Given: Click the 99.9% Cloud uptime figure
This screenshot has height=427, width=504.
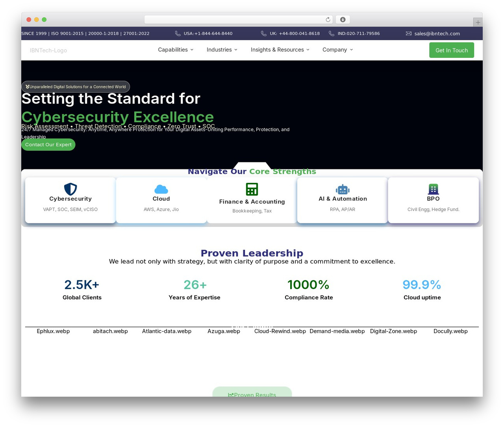Looking at the screenshot, I should (x=422, y=285).
